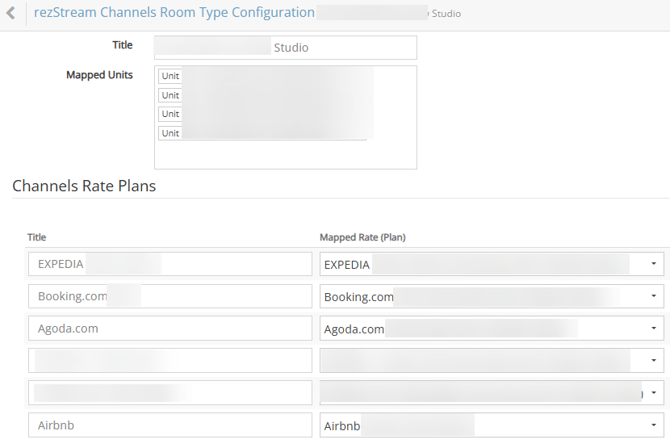Open the Booking.com mapped rate dropdown

(x=491, y=296)
